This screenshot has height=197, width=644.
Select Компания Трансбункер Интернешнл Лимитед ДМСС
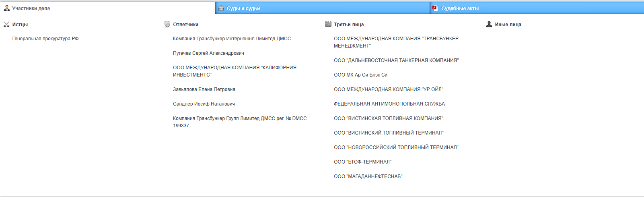click(232, 39)
